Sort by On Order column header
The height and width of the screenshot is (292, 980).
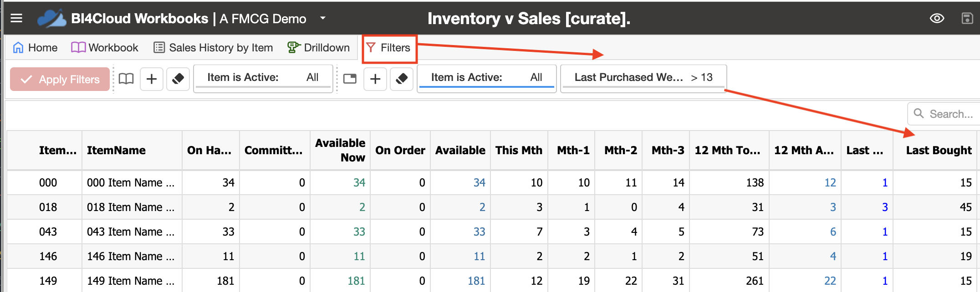[x=400, y=151]
